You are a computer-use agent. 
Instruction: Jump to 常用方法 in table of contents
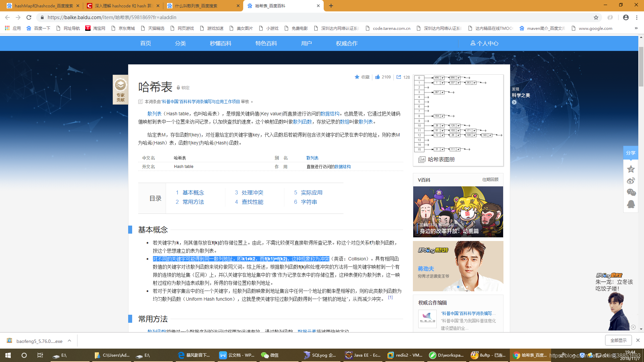193,202
